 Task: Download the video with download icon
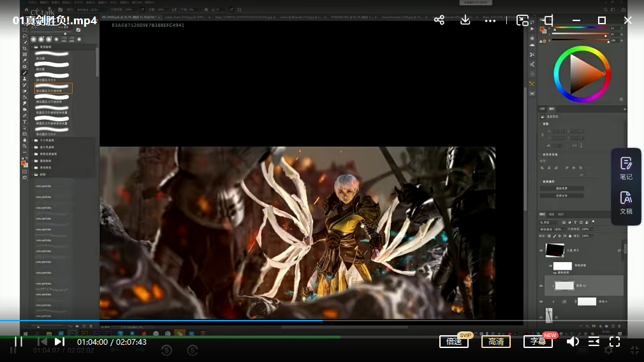(x=465, y=20)
